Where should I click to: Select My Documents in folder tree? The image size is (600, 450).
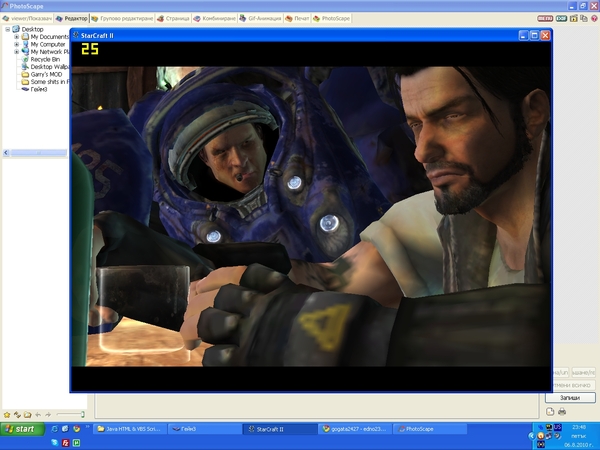[49, 37]
